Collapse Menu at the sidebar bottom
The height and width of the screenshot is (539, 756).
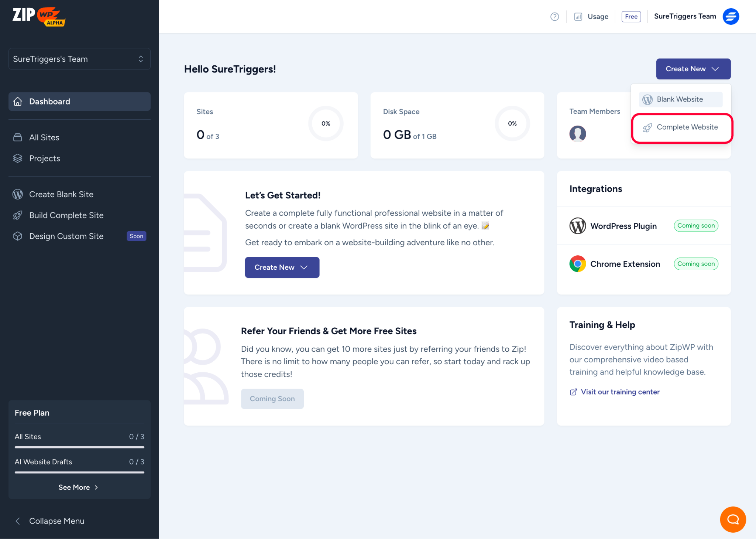click(x=56, y=521)
